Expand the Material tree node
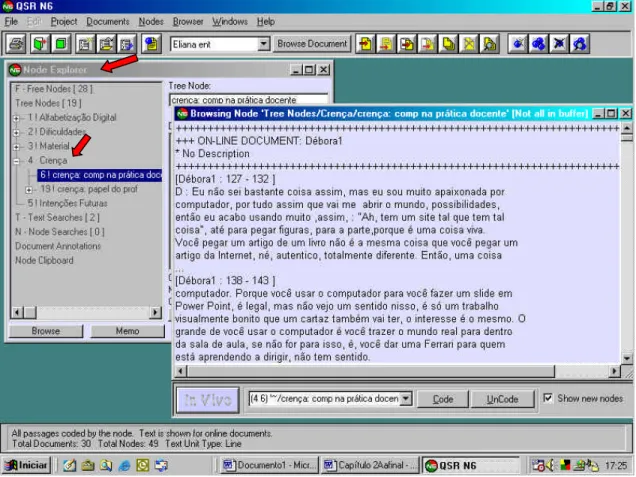The image size is (636, 477). coord(16,147)
